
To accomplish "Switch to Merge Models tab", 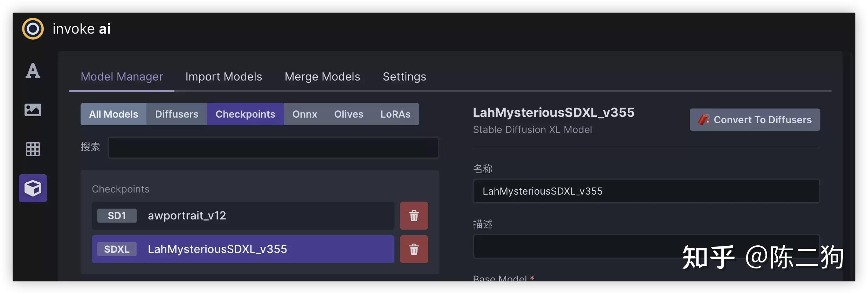I will pyautogui.click(x=322, y=77).
